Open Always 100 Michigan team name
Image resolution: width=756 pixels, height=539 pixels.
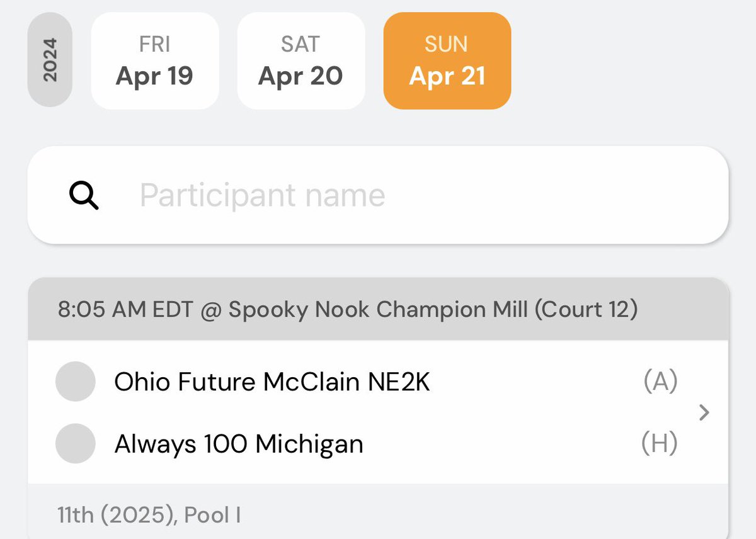point(239,444)
